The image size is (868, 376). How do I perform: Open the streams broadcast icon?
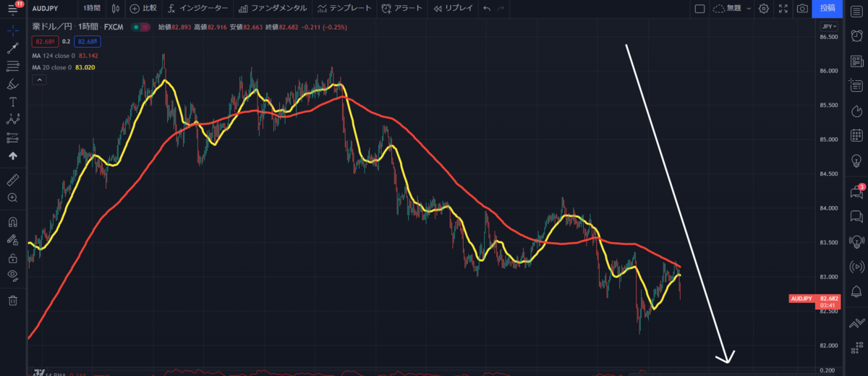[856, 265]
